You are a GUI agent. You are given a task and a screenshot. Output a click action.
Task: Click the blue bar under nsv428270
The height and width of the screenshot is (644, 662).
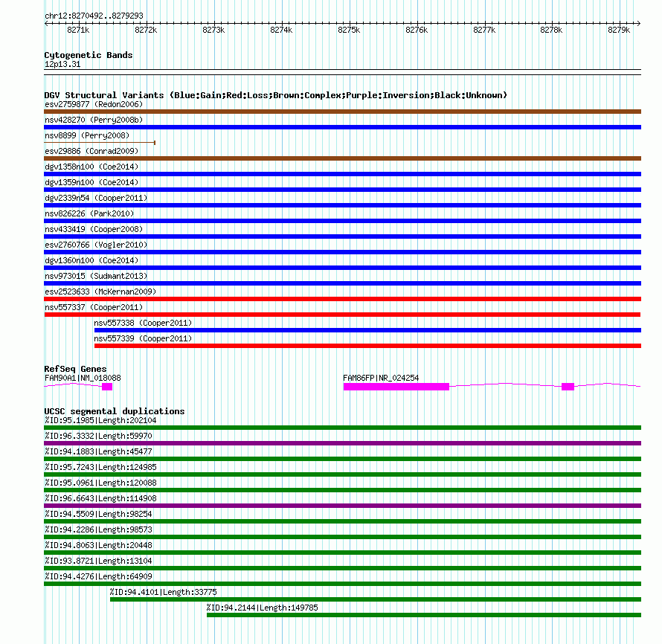pyautogui.click(x=342, y=127)
